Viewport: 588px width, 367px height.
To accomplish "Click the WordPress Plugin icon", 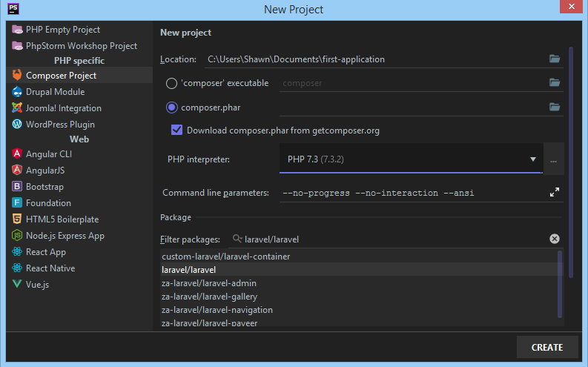I will click(x=17, y=124).
